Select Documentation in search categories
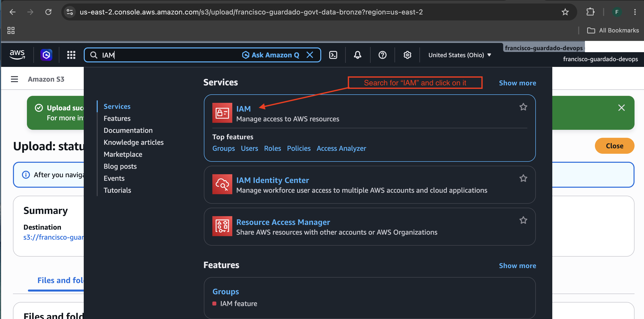The width and height of the screenshot is (644, 319). tap(128, 131)
